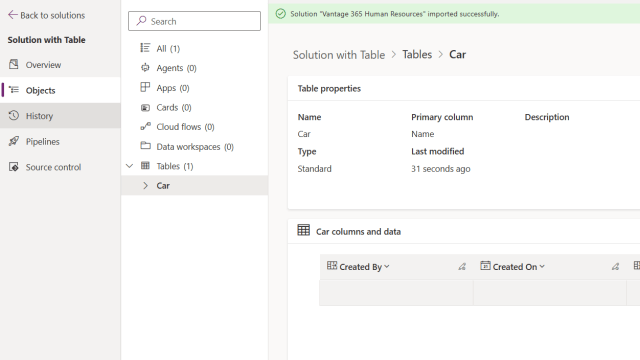The image size is (640, 360).
Task: Click the Car columns and data heading
Action: tap(358, 231)
